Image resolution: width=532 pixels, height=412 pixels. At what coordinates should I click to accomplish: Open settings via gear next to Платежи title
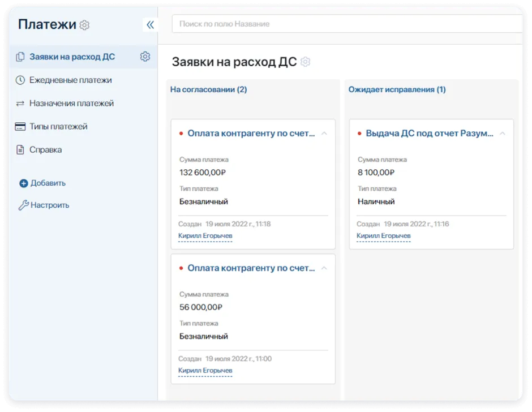tap(84, 25)
